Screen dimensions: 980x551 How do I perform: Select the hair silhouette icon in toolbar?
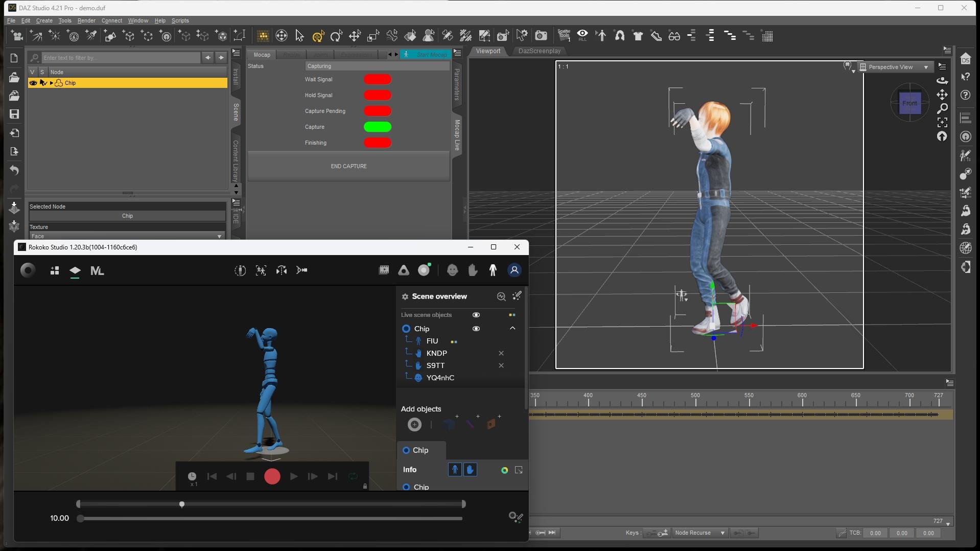click(619, 36)
